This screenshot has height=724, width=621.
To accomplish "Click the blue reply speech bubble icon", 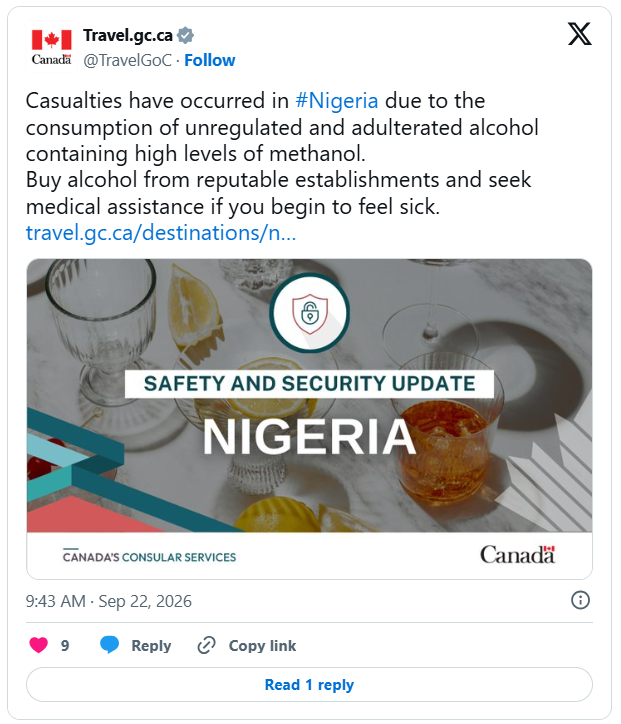I will tap(109, 645).
